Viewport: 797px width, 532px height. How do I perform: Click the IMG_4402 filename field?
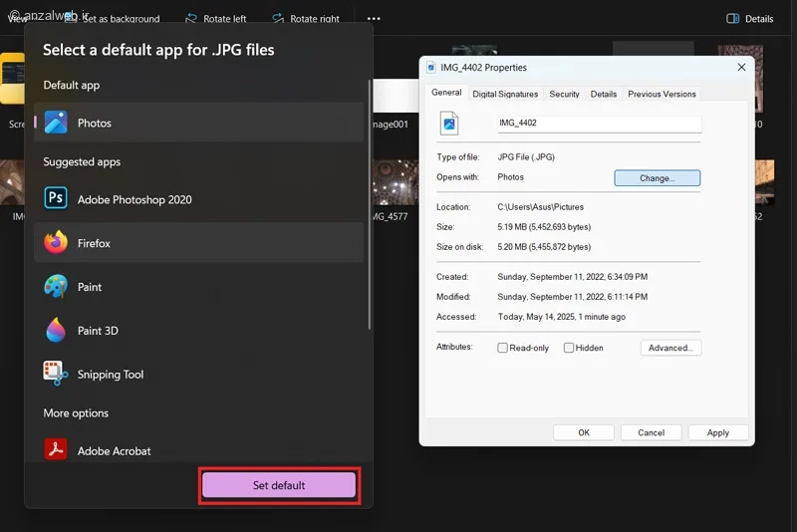coord(600,124)
